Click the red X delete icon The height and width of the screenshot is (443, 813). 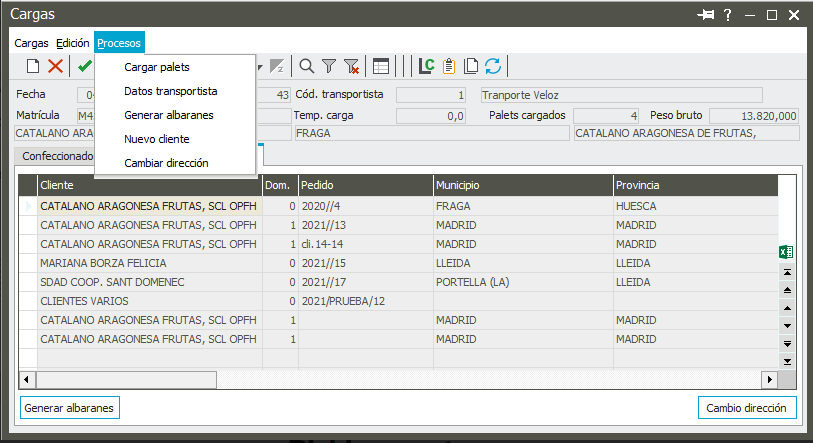55,67
